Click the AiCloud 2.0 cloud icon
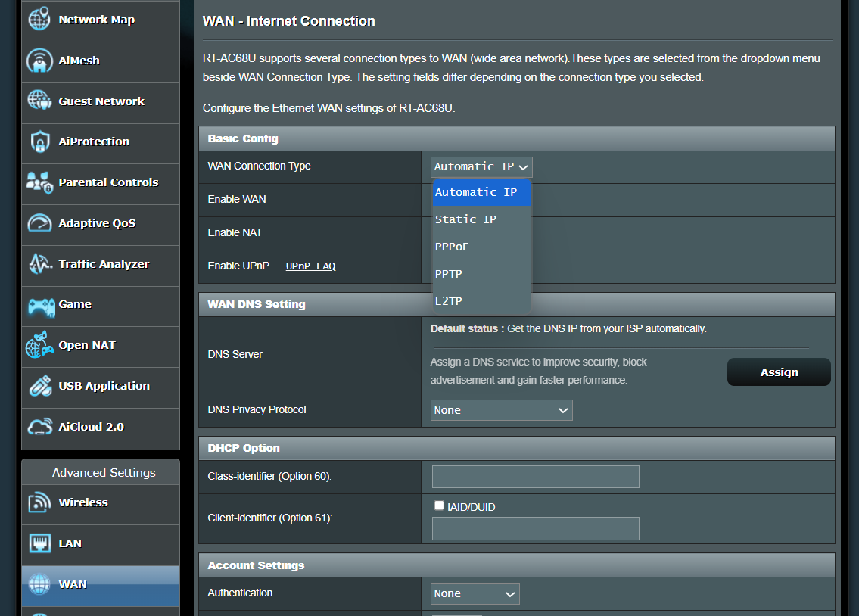859x616 pixels. tap(39, 427)
